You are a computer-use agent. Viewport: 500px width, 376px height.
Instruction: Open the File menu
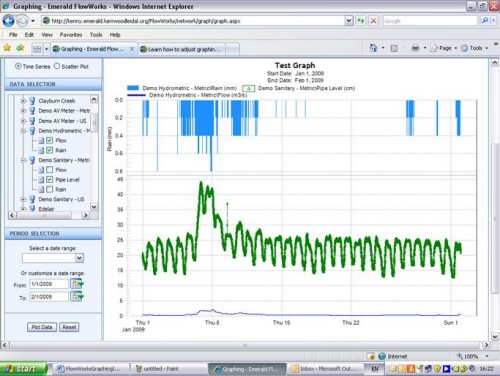(x=13, y=35)
